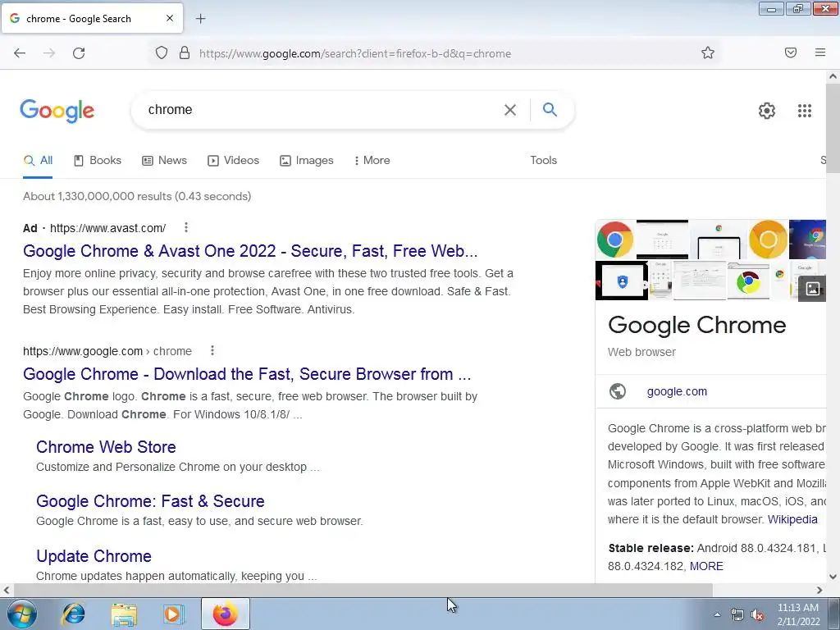Click the address bar URL
This screenshot has height=630, width=840.
tap(354, 53)
